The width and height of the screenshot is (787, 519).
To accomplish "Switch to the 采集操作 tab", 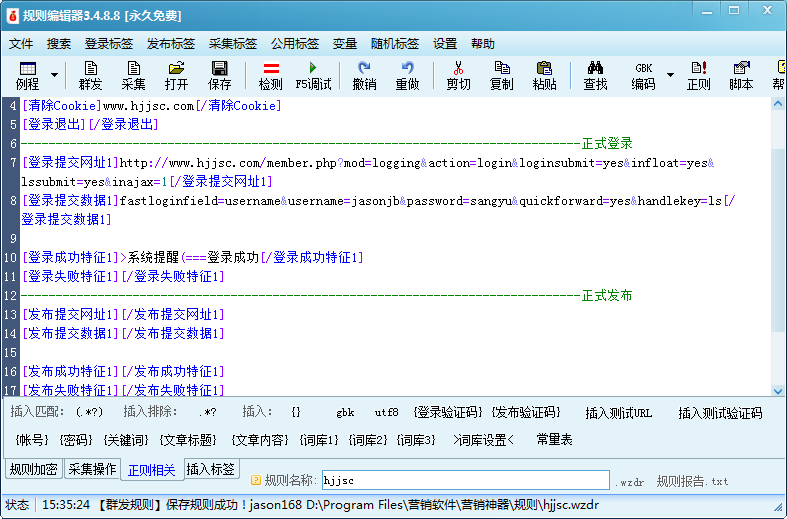I will [92, 469].
